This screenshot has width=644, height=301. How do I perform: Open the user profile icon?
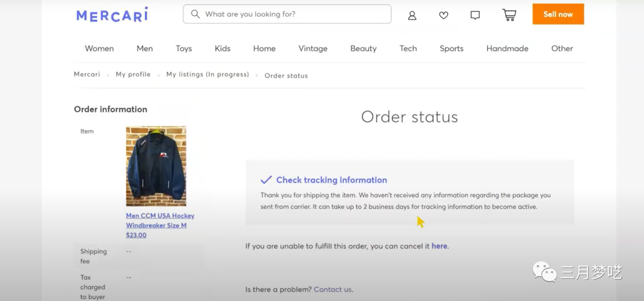coord(412,15)
